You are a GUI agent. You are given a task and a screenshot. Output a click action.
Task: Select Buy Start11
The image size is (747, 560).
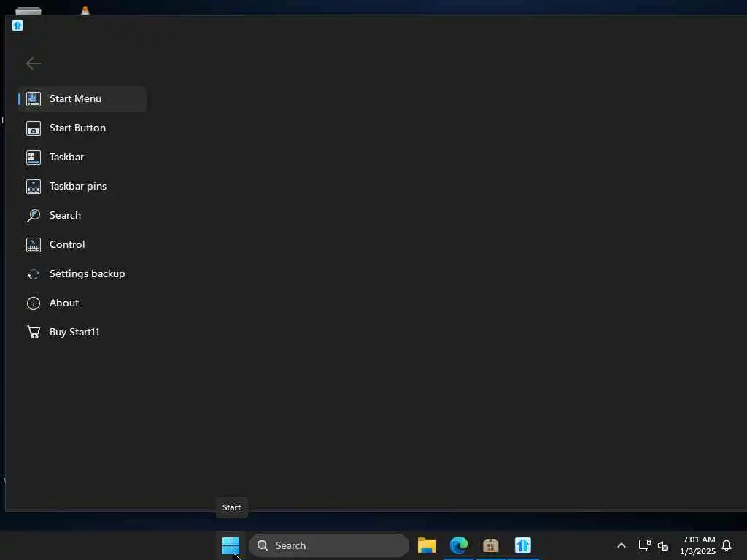pyautogui.click(x=82, y=332)
